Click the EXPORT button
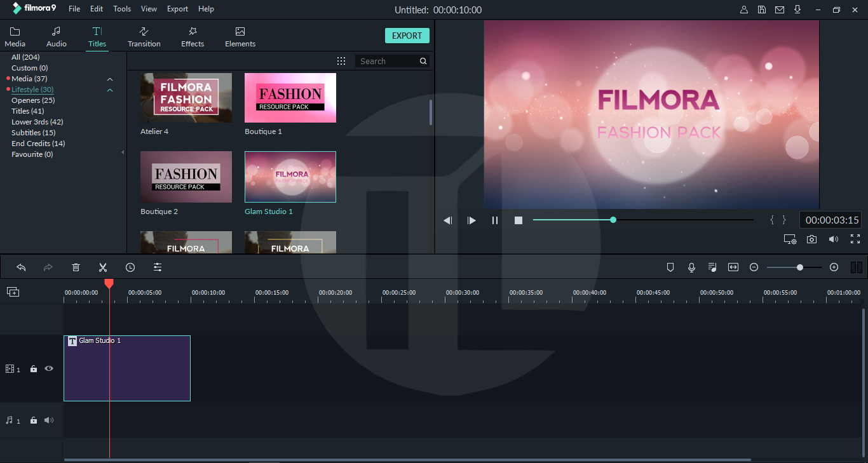The width and height of the screenshot is (868, 463). coord(407,36)
